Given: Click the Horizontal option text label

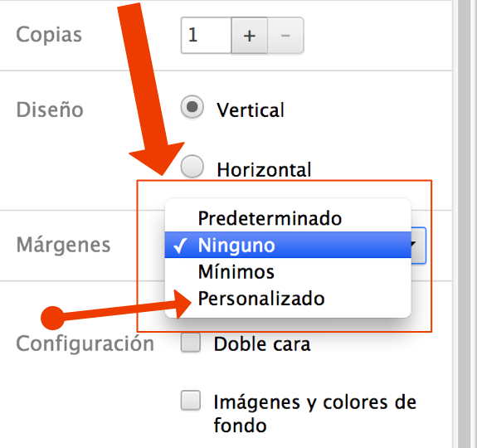Looking at the screenshot, I should click(264, 170).
